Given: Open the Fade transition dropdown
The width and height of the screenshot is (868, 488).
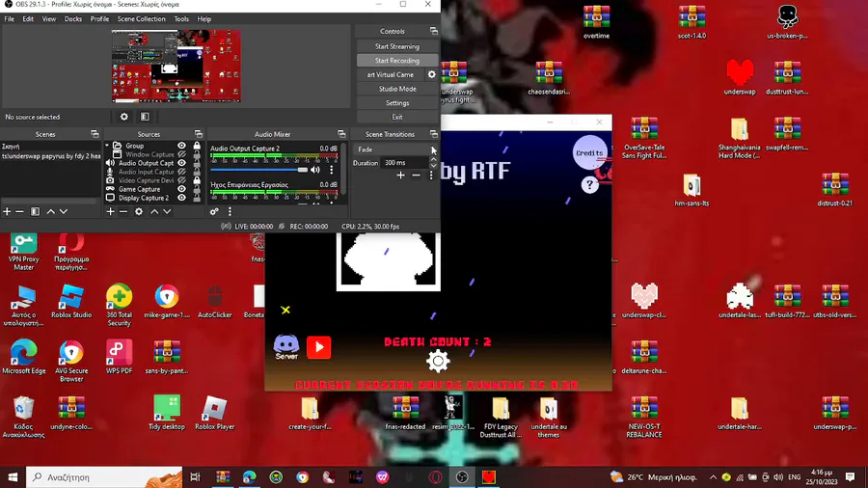Looking at the screenshot, I should tap(394, 149).
